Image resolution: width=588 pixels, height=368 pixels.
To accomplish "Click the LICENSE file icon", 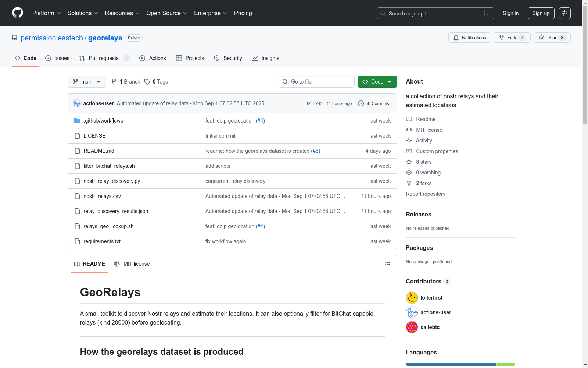I will tap(77, 136).
